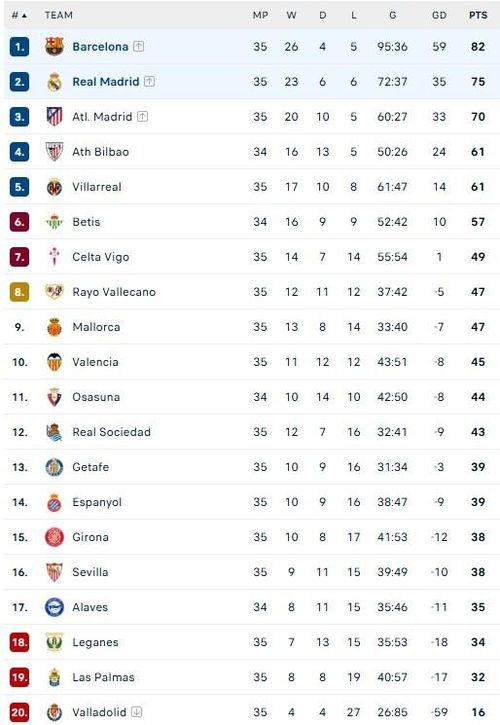This screenshot has width=500, height=725.
Task: Click promotion arrow icon beside Barcelona
Action: [138, 46]
